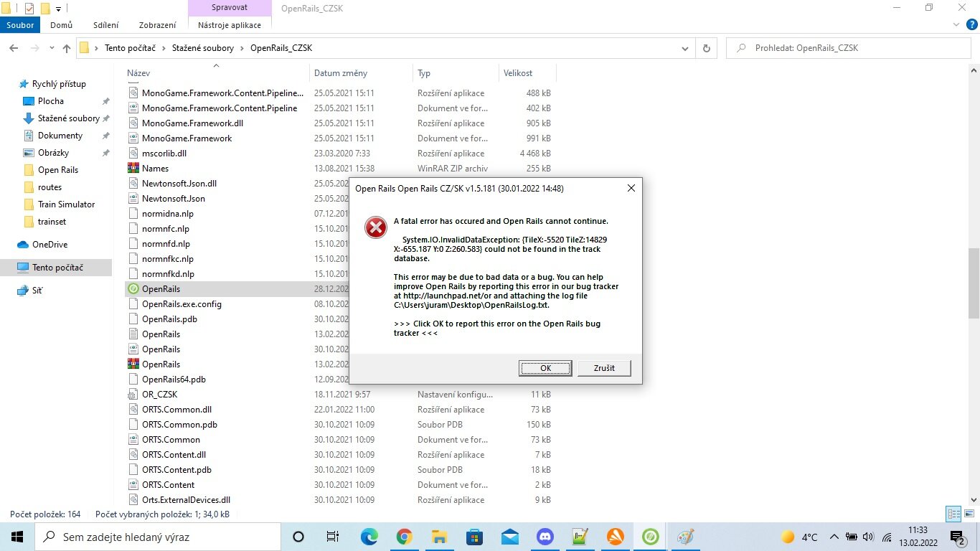980x551 pixels.
Task: Open Task View on the taskbar
Action: [333, 537]
